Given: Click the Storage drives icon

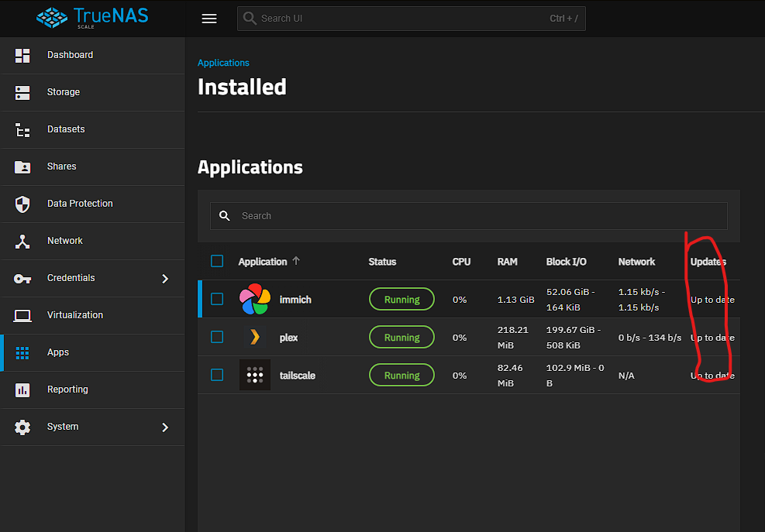Looking at the screenshot, I should (x=22, y=92).
